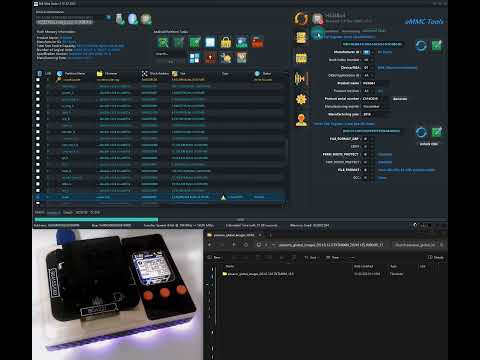Click the Product serial number field
This screenshot has height=360, width=480.
375,99
